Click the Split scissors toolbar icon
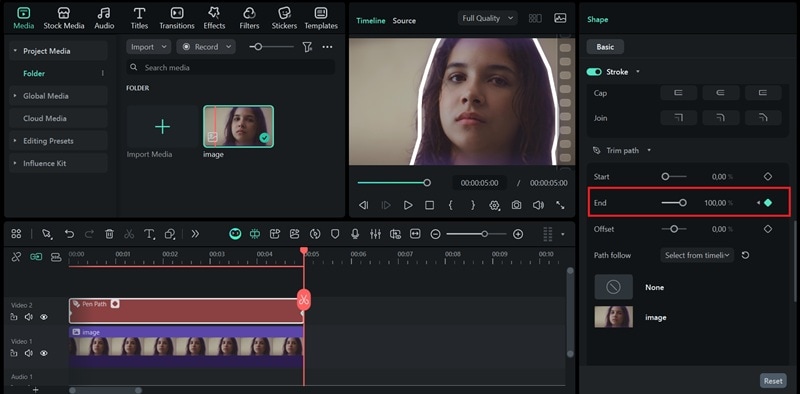This screenshot has height=394, width=800. [x=129, y=234]
